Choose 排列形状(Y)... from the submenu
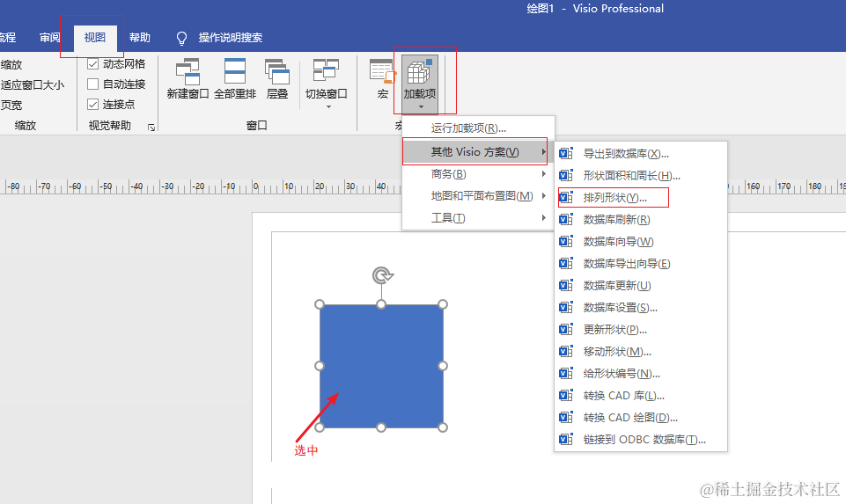Image resolution: width=846 pixels, height=504 pixels. (x=641, y=198)
